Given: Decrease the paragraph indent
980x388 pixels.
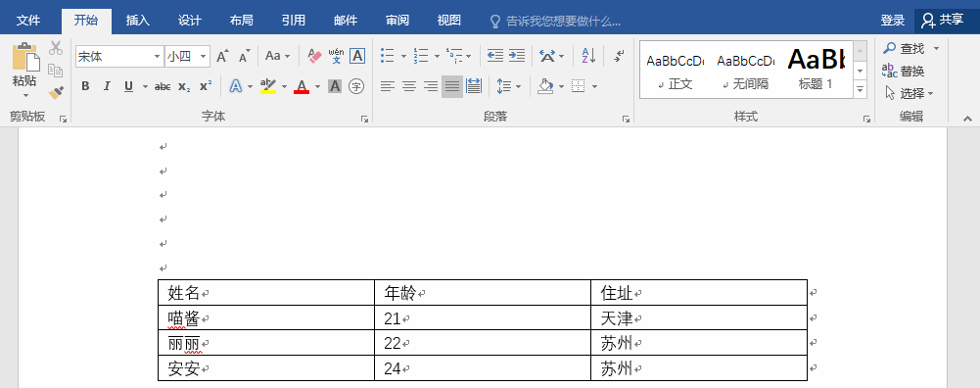Looking at the screenshot, I should pyautogui.click(x=495, y=56).
